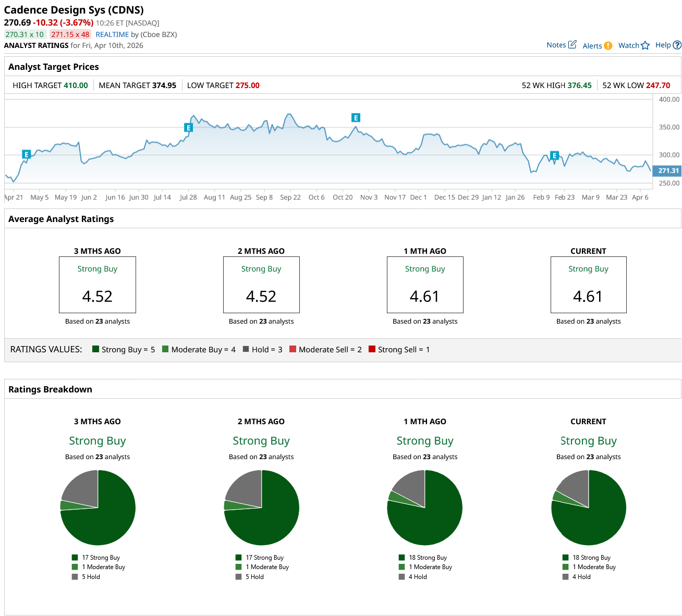This screenshot has width=682, height=616.
Task: Select the 1 month ago 4.61 rating box
Action: click(425, 285)
